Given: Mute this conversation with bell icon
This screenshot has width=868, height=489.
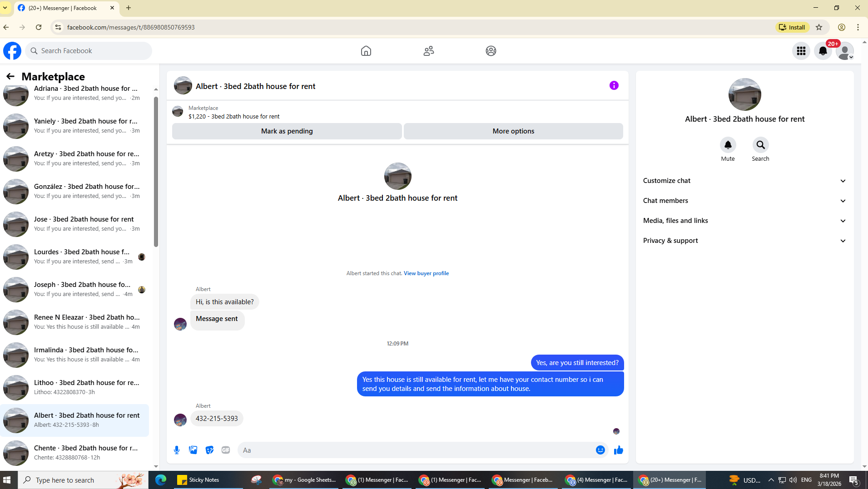Looking at the screenshot, I should (x=728, y=145).
